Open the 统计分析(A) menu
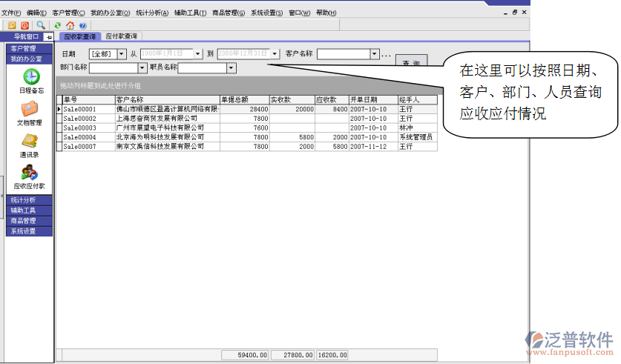Screen dimensions: 621x364 [152, 13]
